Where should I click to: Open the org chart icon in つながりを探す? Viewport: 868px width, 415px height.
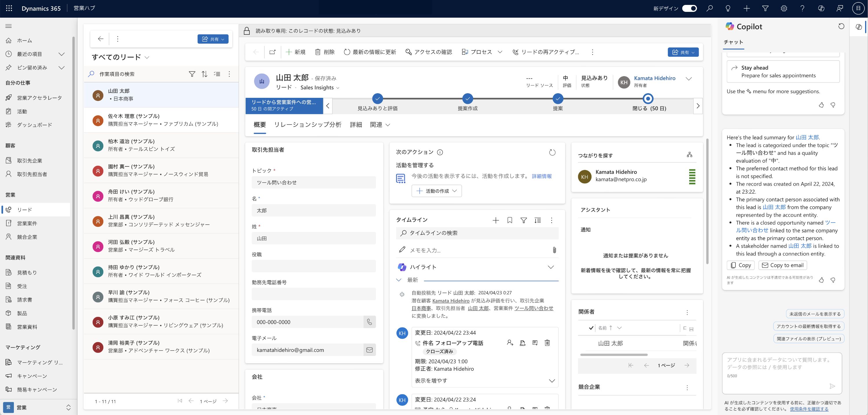[689, 155]
